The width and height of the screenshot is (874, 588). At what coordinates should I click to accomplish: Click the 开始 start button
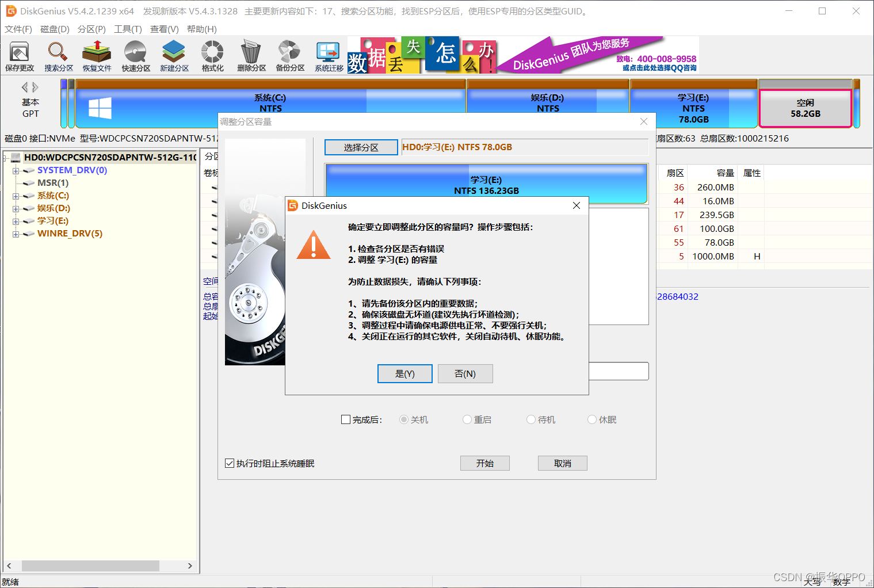[x=485, y=463]
